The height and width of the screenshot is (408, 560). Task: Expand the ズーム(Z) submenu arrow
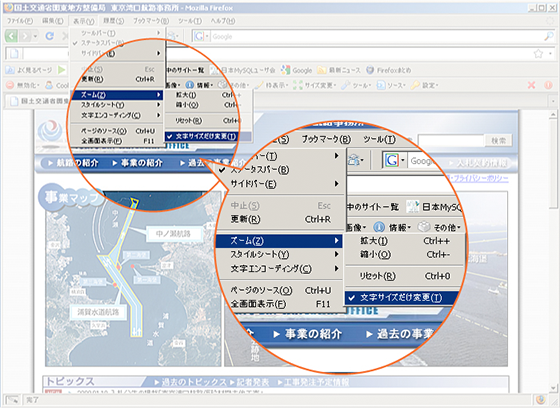[x=336, y=241]
